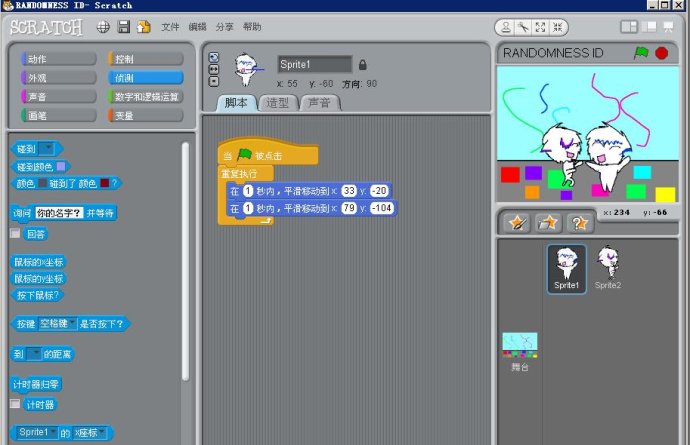The image size is (690, 445).
Task: Click the blocks palette scrollbar
Action: (x=185, y=261)
